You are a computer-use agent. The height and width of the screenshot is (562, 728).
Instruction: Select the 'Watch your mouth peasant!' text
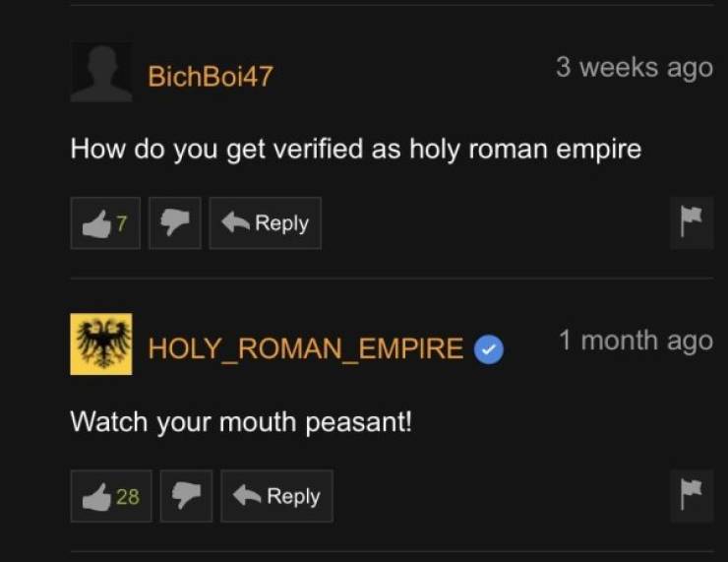(x=241, y=422)
